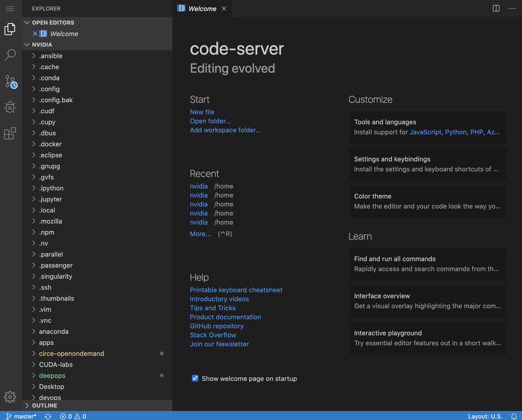
Task: Select the apps folder row
Action: click(x=97, y=342)
